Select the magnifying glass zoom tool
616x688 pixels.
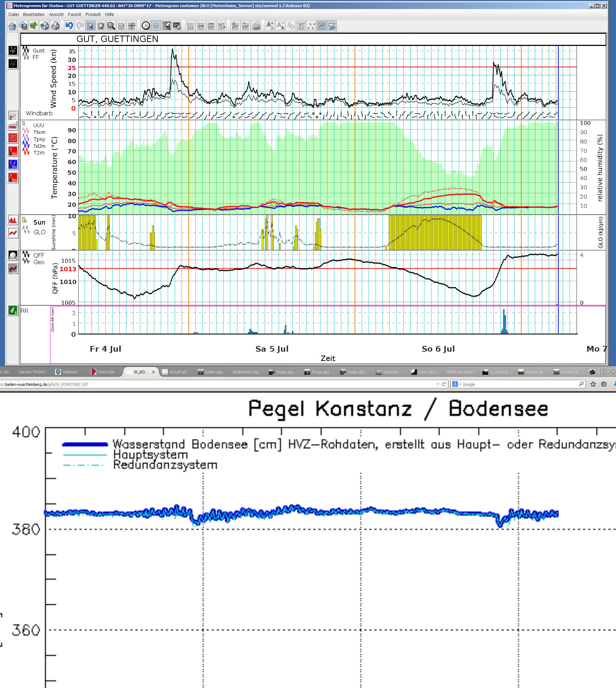point(111,26)
